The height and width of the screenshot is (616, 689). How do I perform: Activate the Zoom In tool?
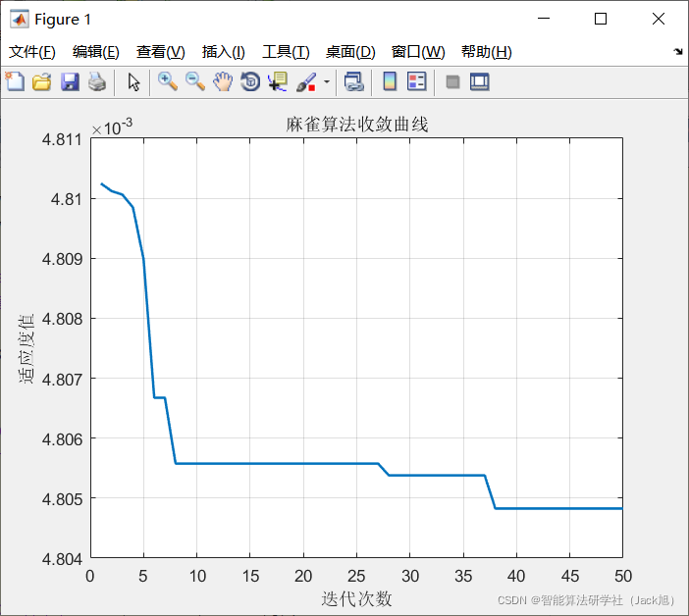(x=168, y=82)
